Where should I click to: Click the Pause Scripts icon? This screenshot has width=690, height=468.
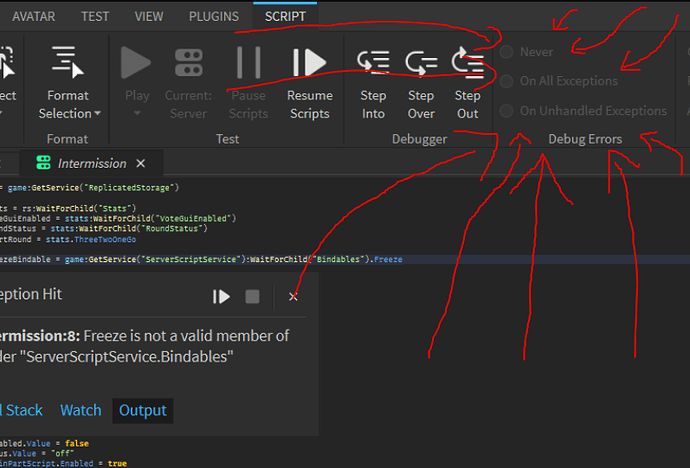(x=249, y=62)
